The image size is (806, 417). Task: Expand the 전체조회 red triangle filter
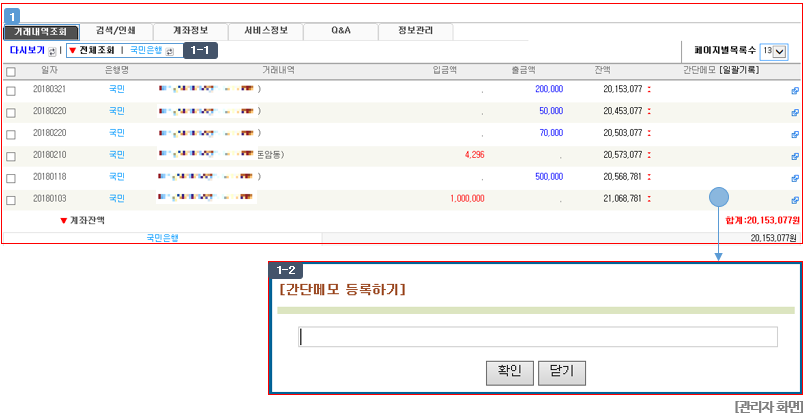[x=72, y=50]
